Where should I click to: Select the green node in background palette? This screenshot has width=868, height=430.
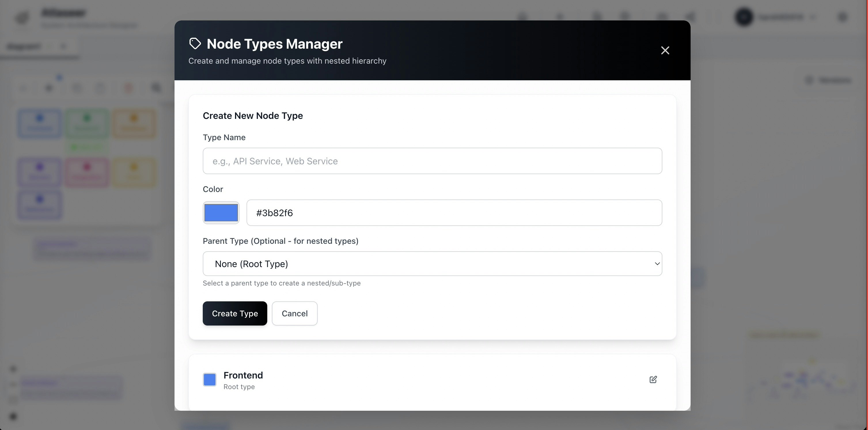tap(87, 123)
